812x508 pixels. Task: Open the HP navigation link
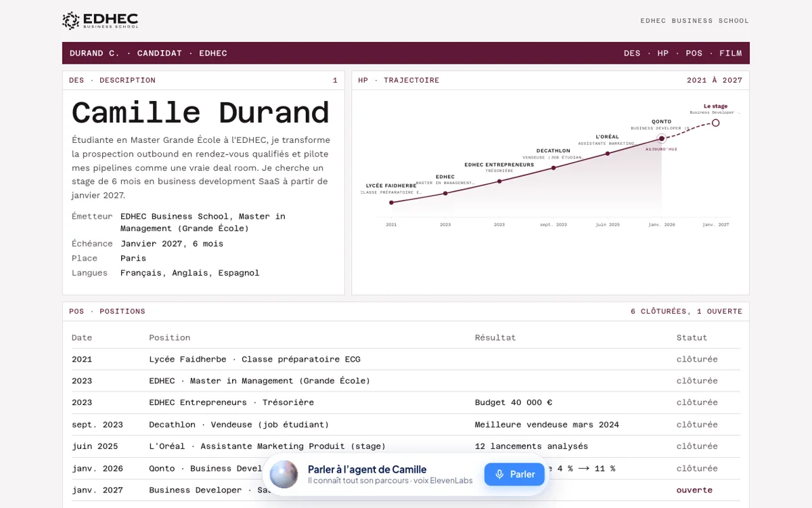tap(663, 54)
